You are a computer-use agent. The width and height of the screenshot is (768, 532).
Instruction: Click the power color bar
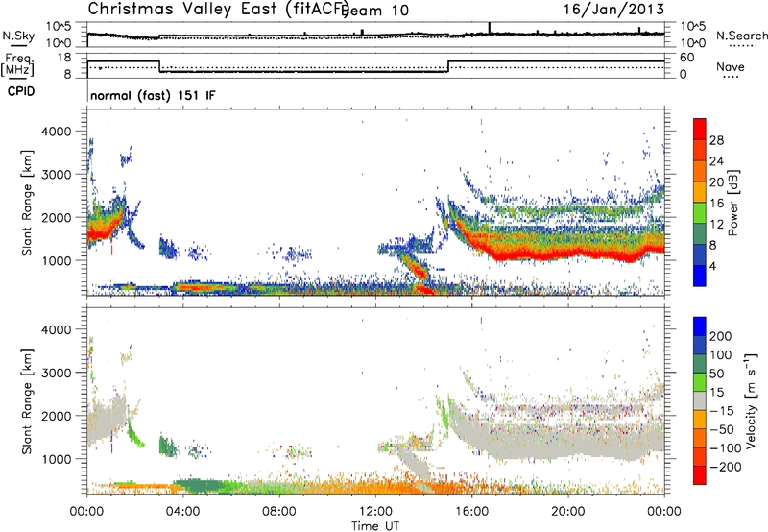click(x=700, y=203)
